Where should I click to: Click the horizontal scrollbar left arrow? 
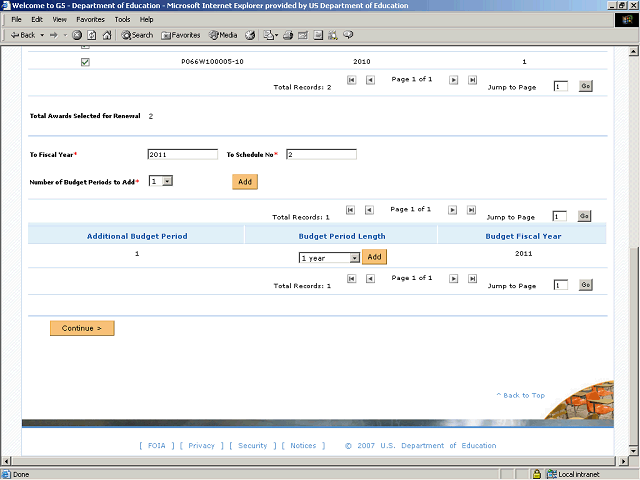(x=6, y=461)
